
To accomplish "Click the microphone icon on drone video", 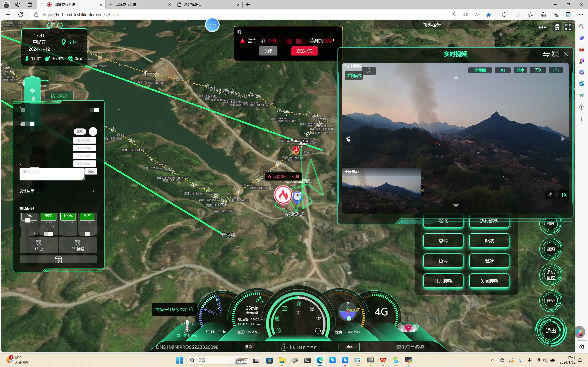I will click(369, 71).
